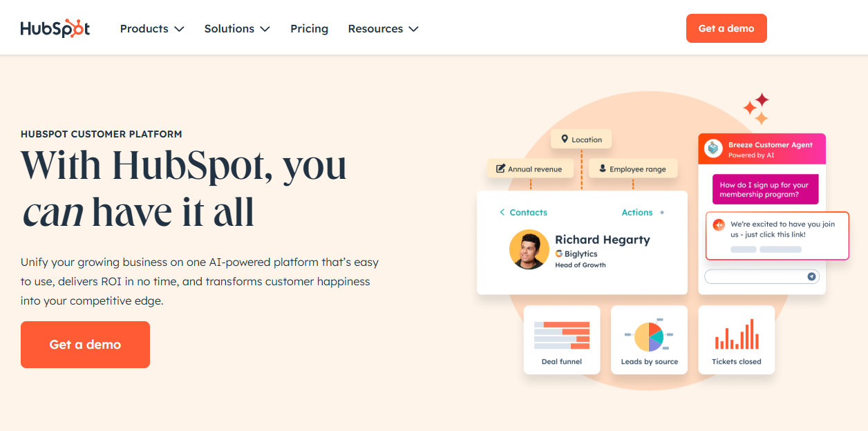Image resolution: width=868 pixels, height=431 pixels.
Task: Click the Breeze Customer Agent cube avatar
Action: pyautogui.click(x=713, y=148)
